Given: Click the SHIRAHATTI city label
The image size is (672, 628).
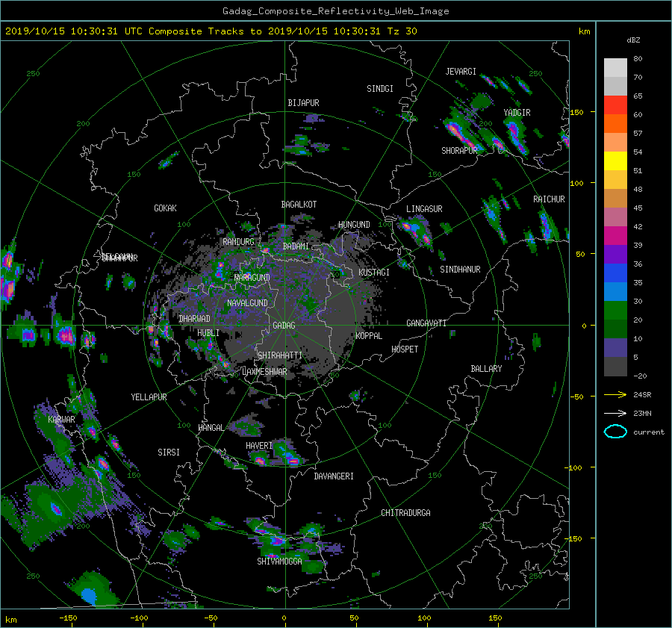Looking at the screenshot, I should pos(280,355).
